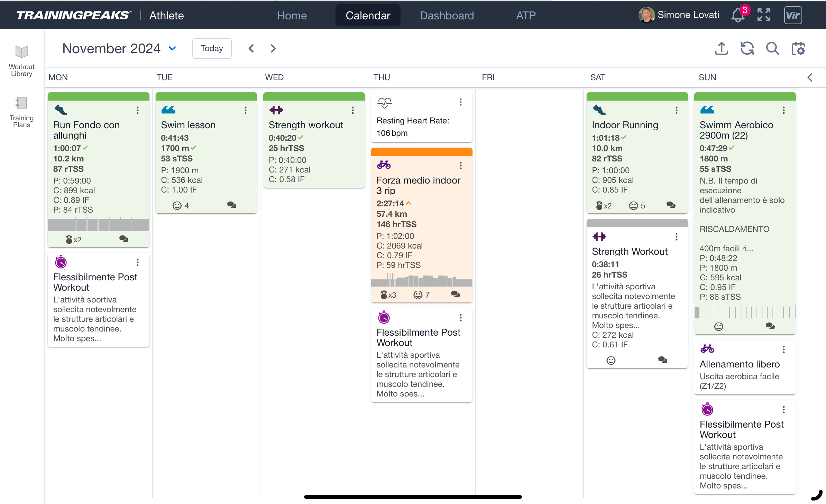Toggle fullscreen expand icon
Image resolution: width=826 pixels, height=504 pixels.
click(x=764, y=15)
